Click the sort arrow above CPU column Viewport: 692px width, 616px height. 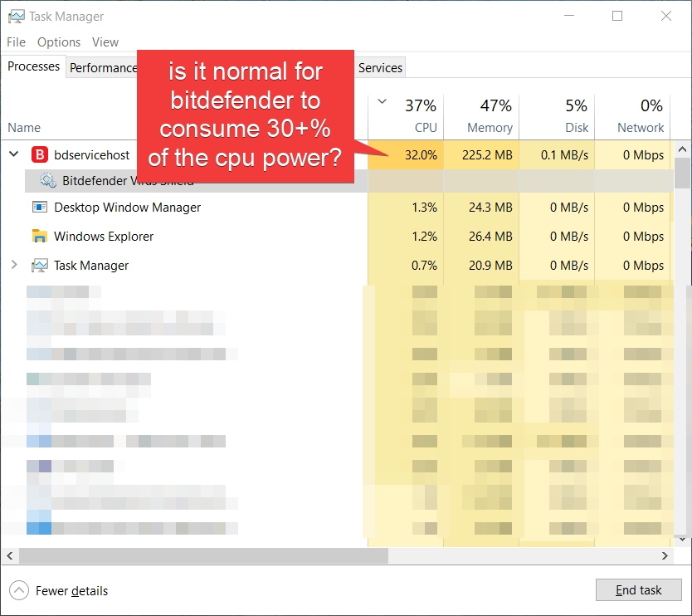coord(382,102)
